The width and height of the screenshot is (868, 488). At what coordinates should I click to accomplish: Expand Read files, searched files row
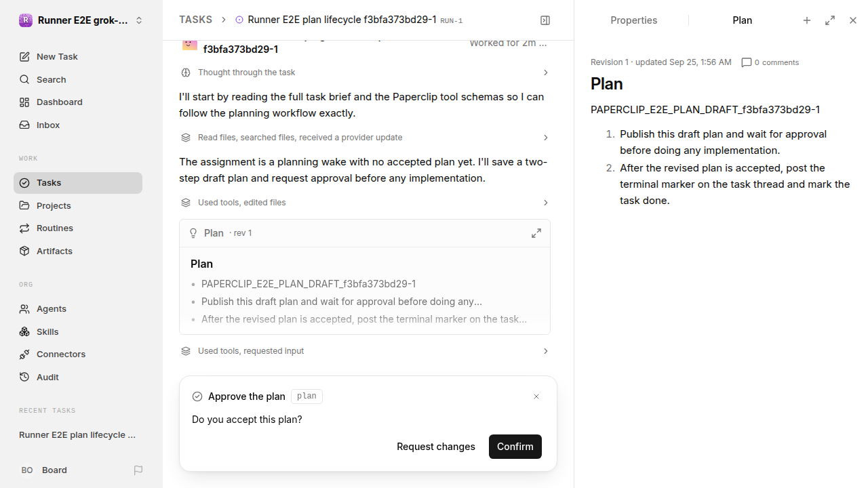click(x=365, y=138)
